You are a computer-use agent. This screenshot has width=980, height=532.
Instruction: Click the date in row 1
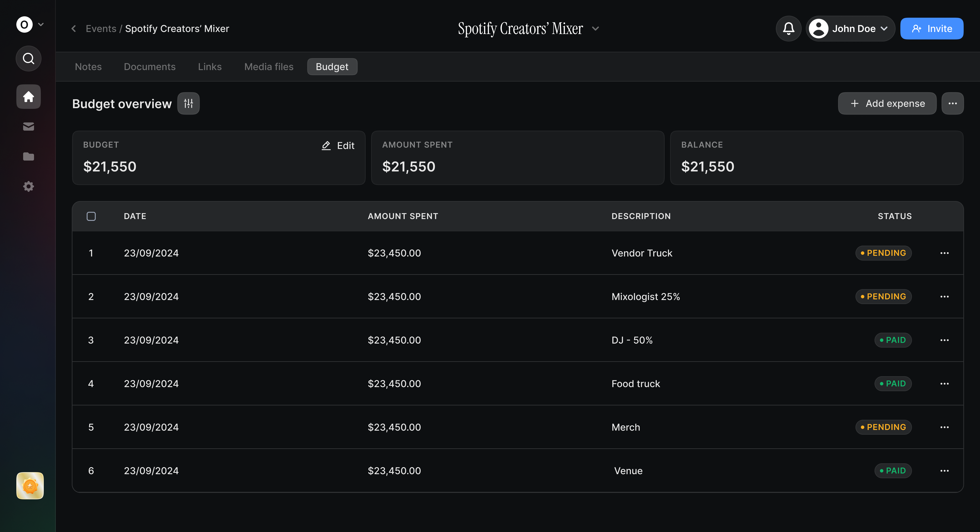click(x=151, y=253)
